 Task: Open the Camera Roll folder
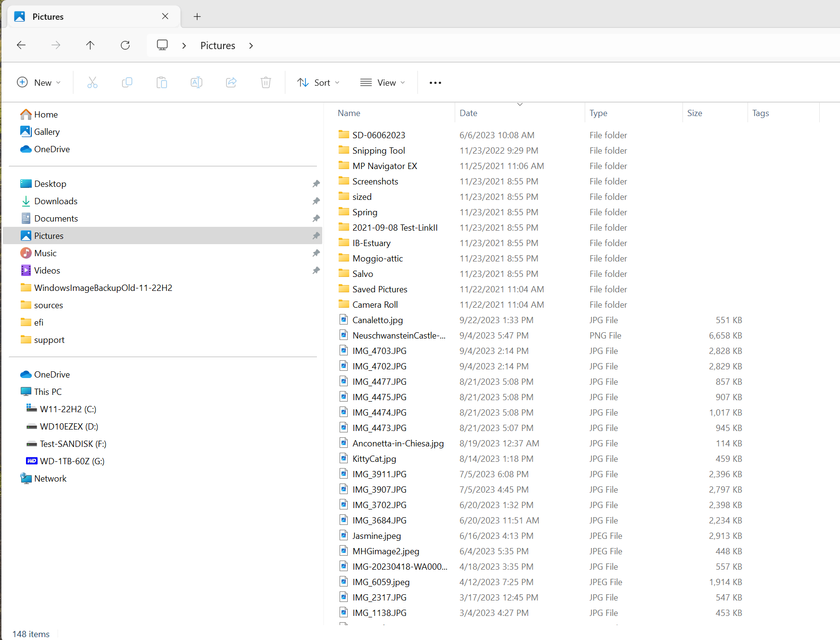[375, 304]
